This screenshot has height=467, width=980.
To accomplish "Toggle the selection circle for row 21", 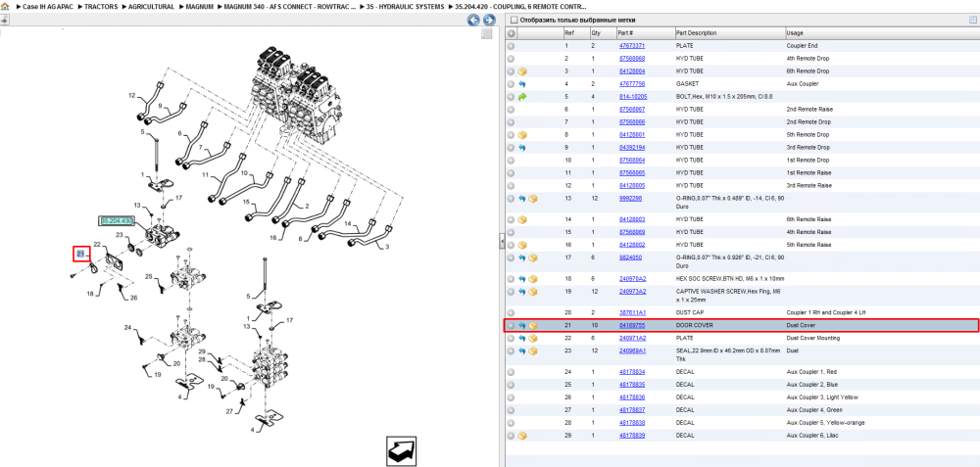I will tap(511, 325).
